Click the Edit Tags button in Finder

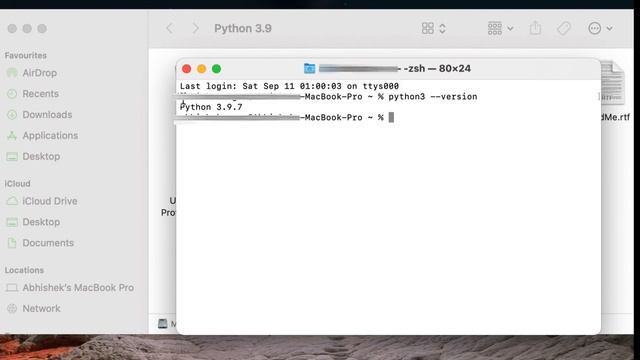pyautogui.click(x=564, y=28)
